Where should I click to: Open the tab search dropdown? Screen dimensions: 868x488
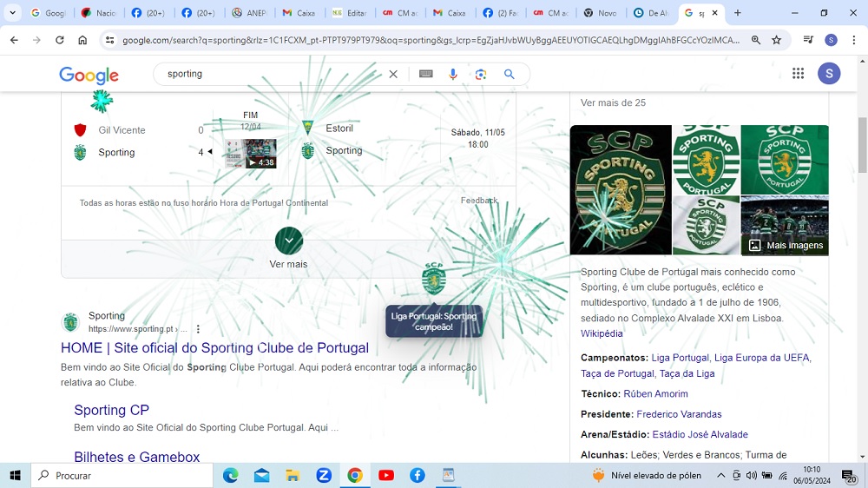point(12,13)
